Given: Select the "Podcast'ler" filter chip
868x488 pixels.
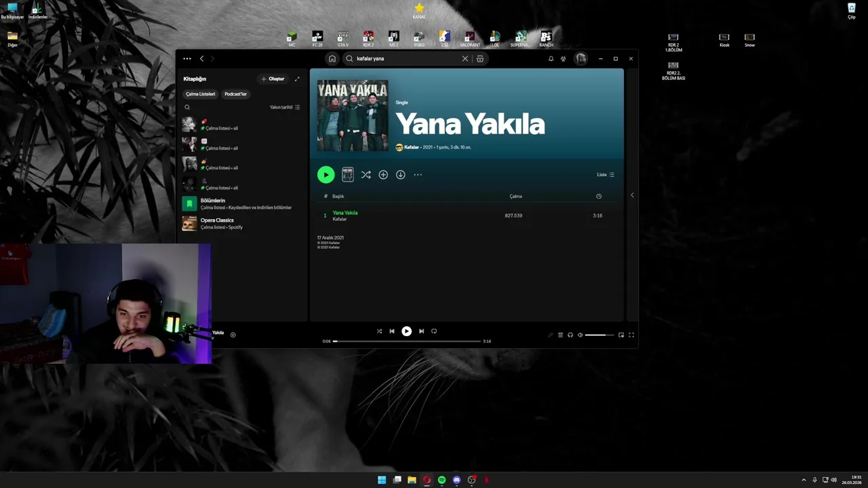Looking at the screenshot, I should tap(236, 94).
